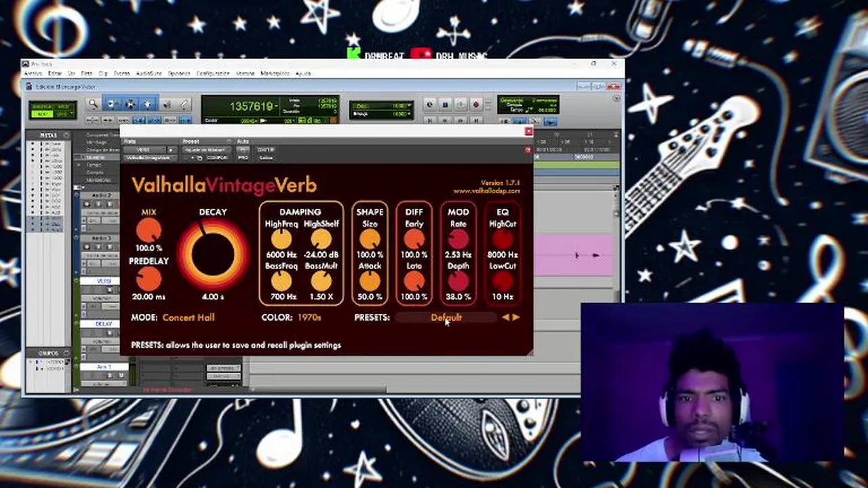Open the Configuración menu
This screenshot has height=488, width=868.
(x=213, y=73)
